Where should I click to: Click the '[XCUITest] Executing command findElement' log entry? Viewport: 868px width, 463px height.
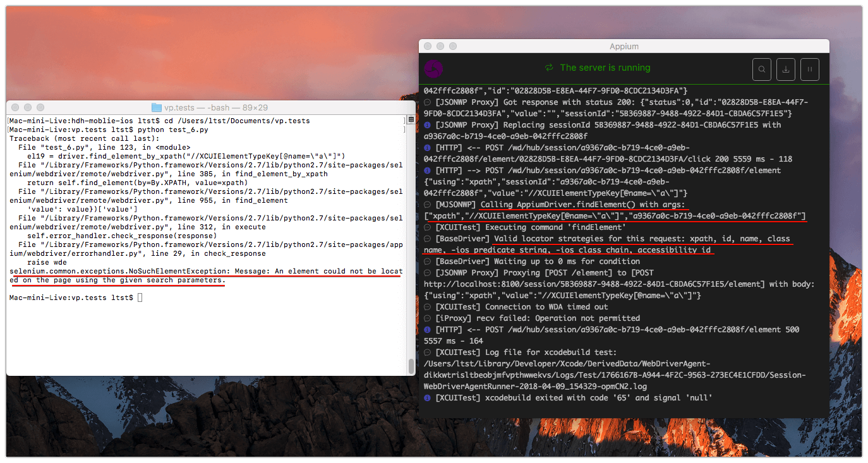pyautogui.click(x=531, y=227)
